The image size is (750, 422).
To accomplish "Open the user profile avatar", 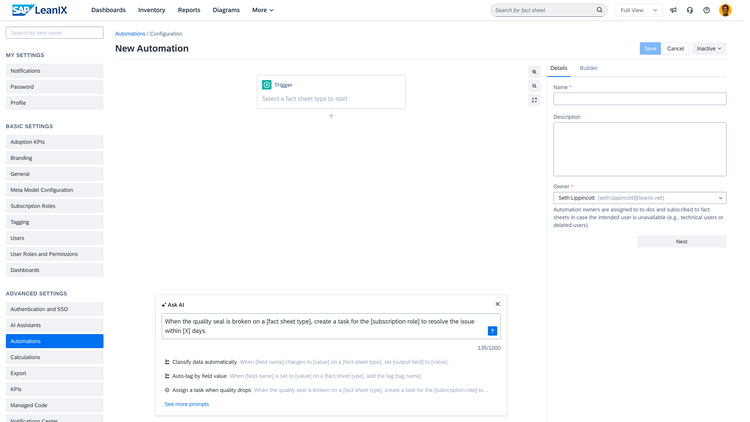I will pos(725,10).
